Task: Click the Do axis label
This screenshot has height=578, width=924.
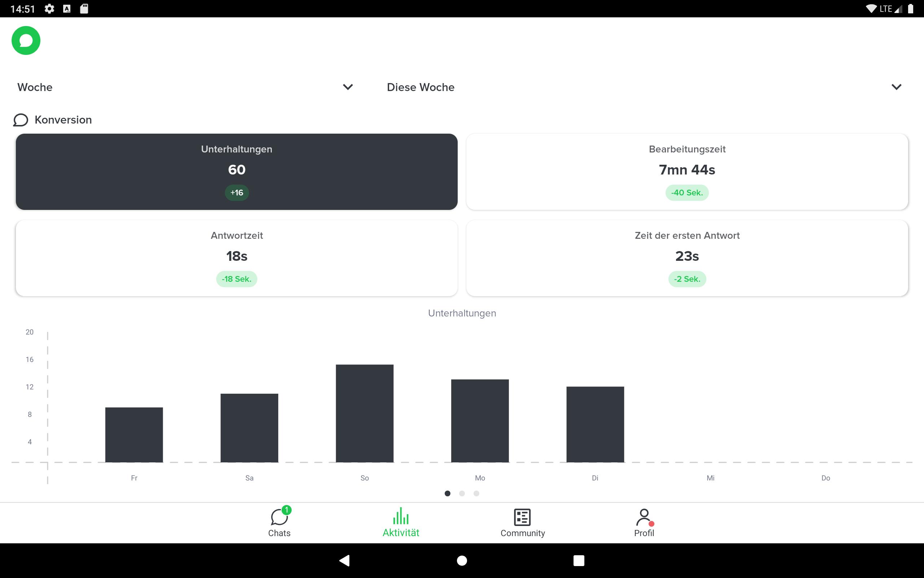Action: tap(826, 478)
